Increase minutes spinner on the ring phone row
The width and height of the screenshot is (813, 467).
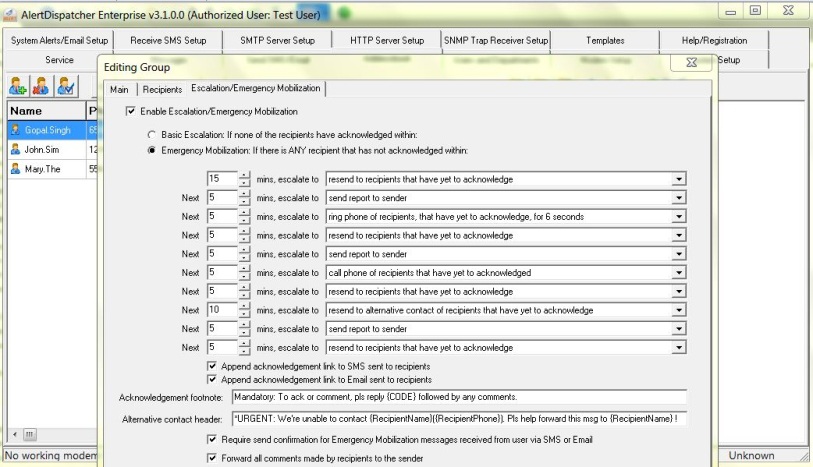244,213
